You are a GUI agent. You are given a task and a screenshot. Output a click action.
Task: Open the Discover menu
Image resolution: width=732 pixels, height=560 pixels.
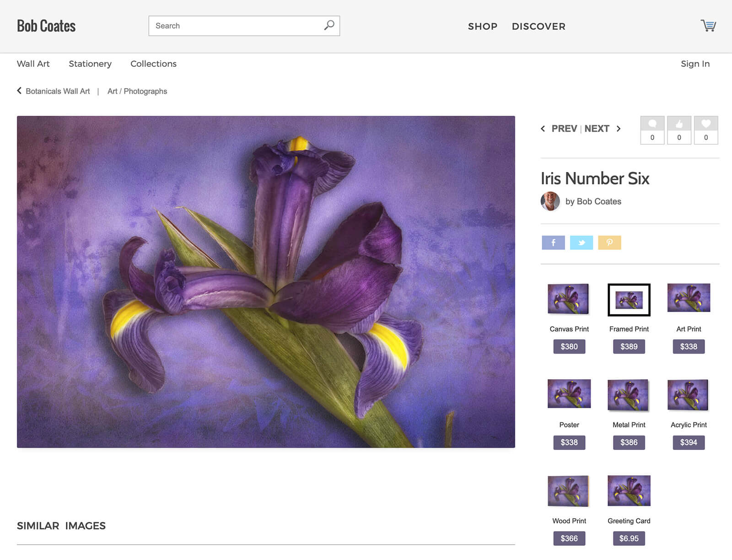[x=538, y=27]
